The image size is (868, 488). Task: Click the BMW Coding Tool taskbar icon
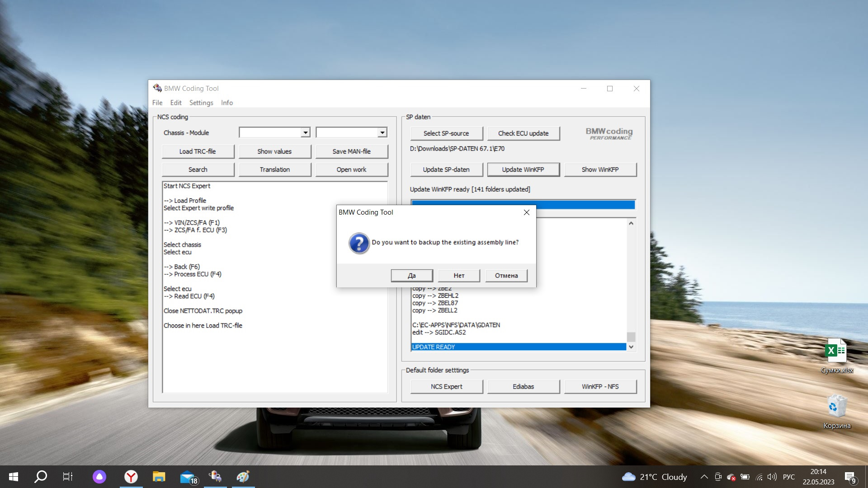click(x=215, y=477)
